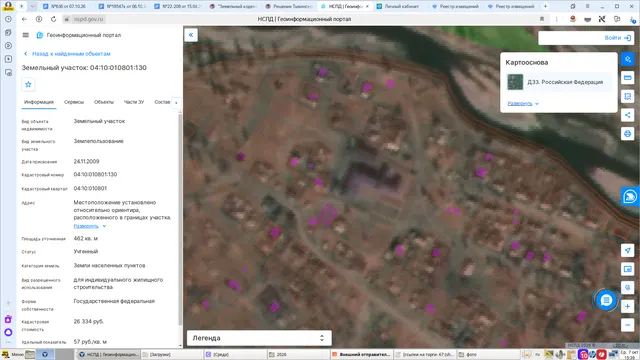The width and height of the screenshot is (640, 360).
Task: Click the crossed-tools extension icon in toolbar
Action: coord(602,19)
